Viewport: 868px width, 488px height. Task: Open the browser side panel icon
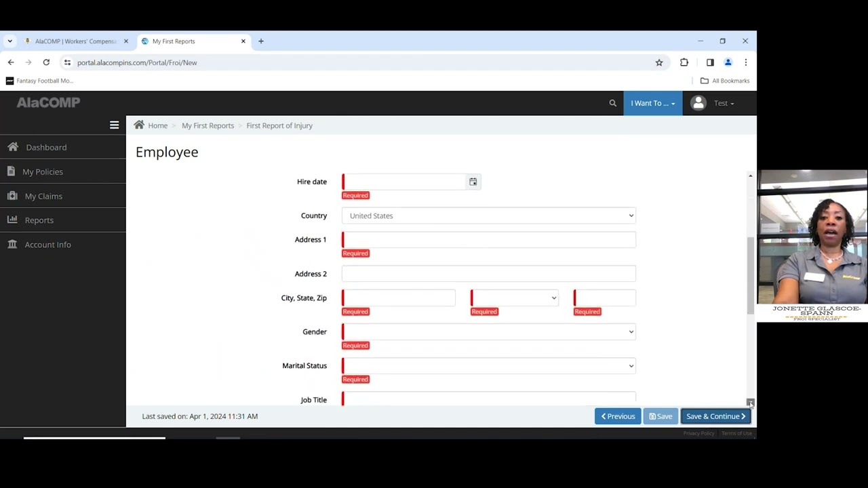point(710,62)
